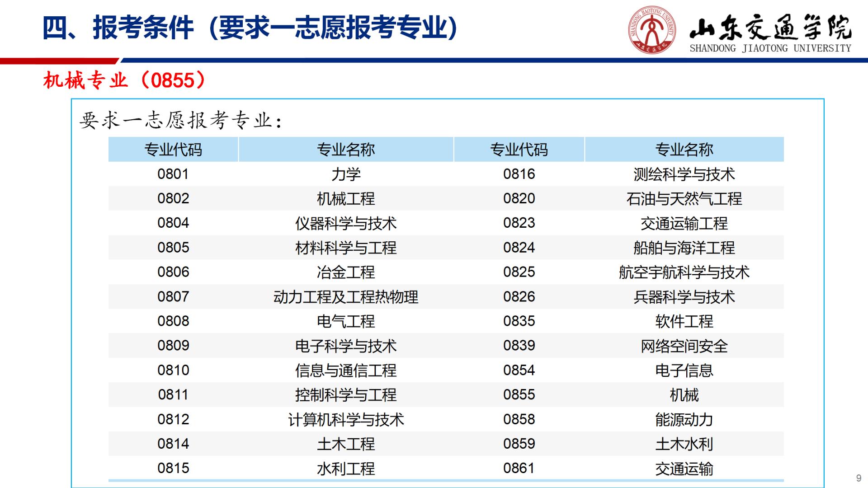Click the page number 9
Image resolution: width=868 pixels, height=488 pixels.
[x=859, y=479]
